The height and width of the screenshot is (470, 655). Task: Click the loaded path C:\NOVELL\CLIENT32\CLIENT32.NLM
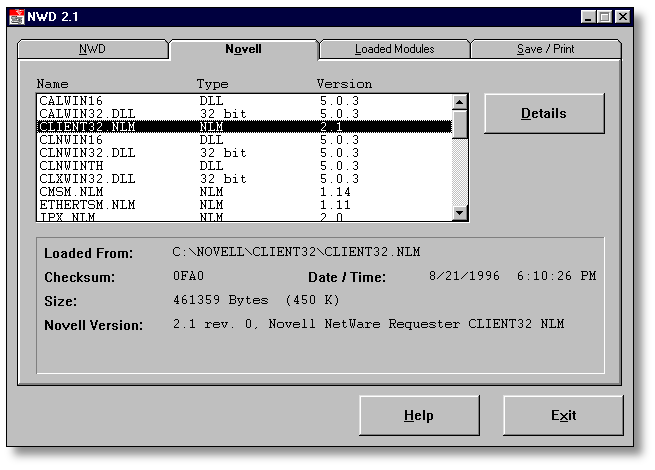pos(296,252)
